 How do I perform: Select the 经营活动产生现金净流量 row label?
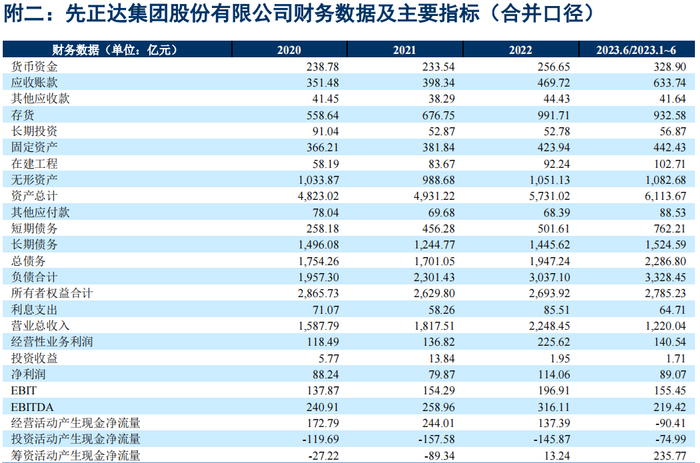[x=75, y=423]
